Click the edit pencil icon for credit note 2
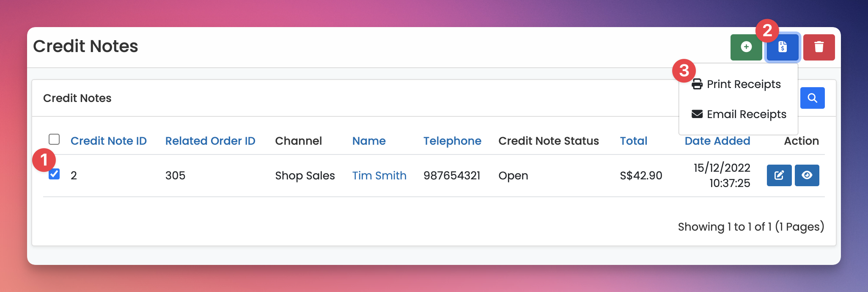 pyautogui.click(x=779, y=175)
